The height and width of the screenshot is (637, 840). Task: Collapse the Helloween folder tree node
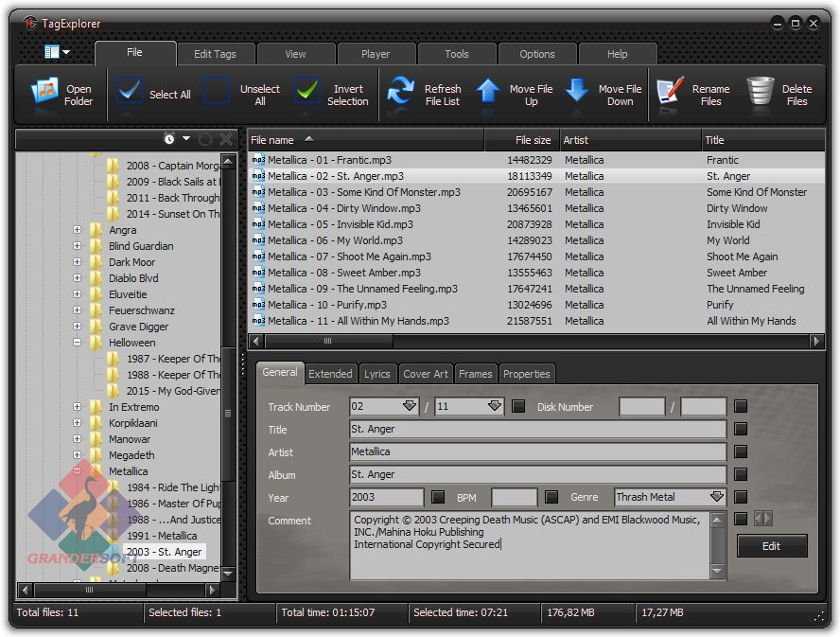[78, 343]
